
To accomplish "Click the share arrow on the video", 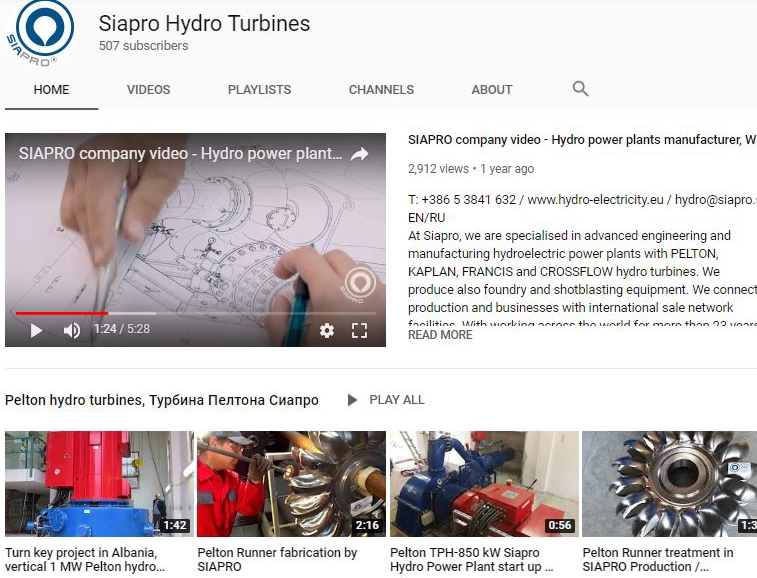I will tap(359, 154).
